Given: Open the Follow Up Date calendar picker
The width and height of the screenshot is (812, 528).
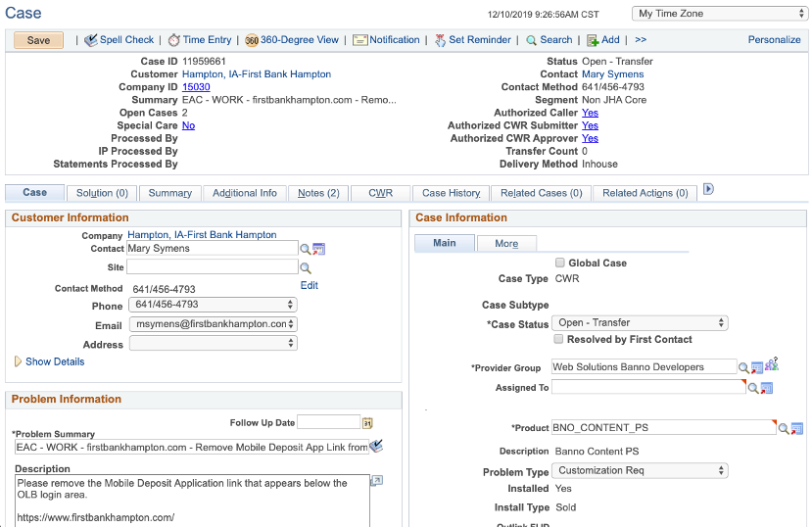Looking at the screenshot, I should 368,423.
